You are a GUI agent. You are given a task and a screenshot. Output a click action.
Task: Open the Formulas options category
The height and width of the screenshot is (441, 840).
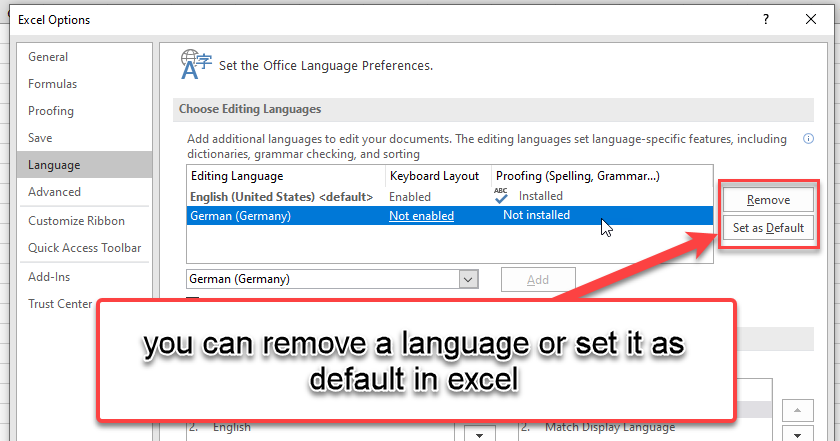click(84, 84)
